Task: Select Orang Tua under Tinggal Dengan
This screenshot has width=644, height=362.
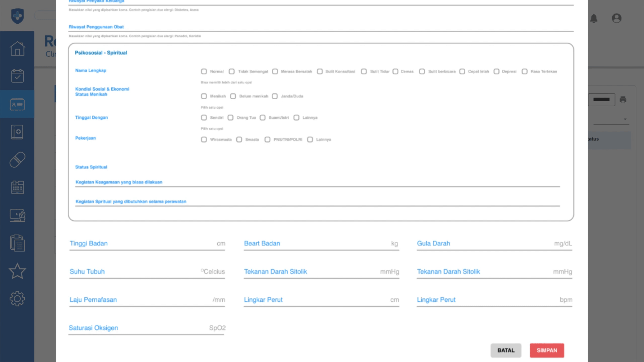Action: [230, 118]
